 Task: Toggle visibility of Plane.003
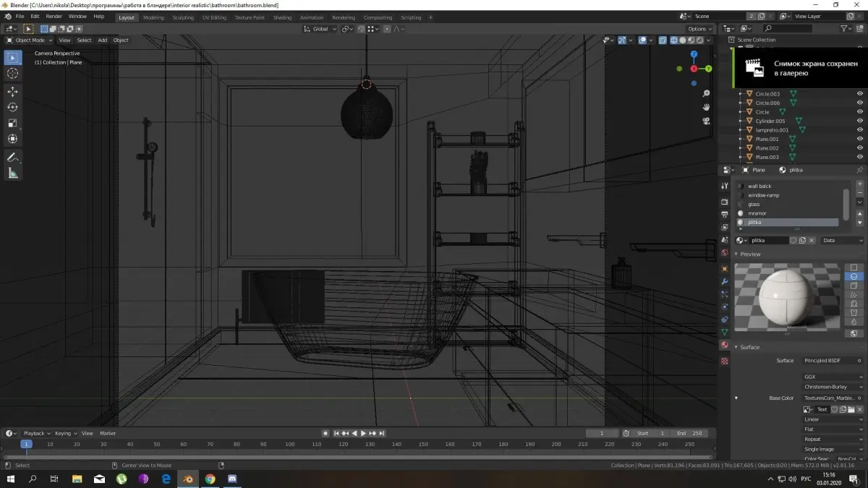click(860, 157)
